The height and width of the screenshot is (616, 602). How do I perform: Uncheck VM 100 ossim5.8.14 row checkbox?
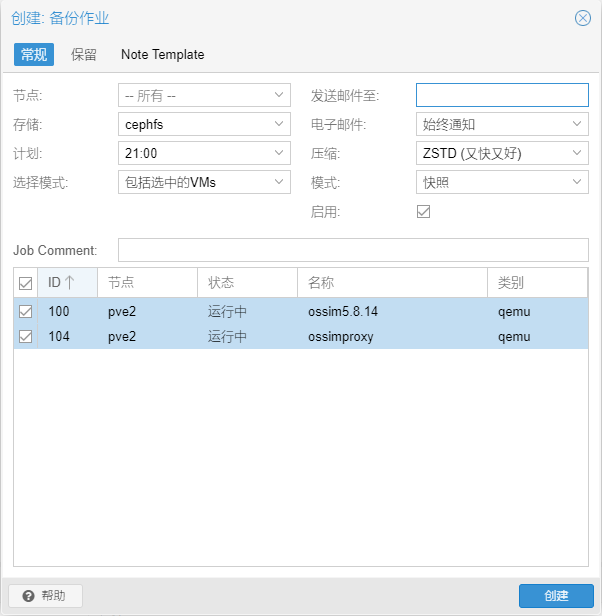[26, 312]
